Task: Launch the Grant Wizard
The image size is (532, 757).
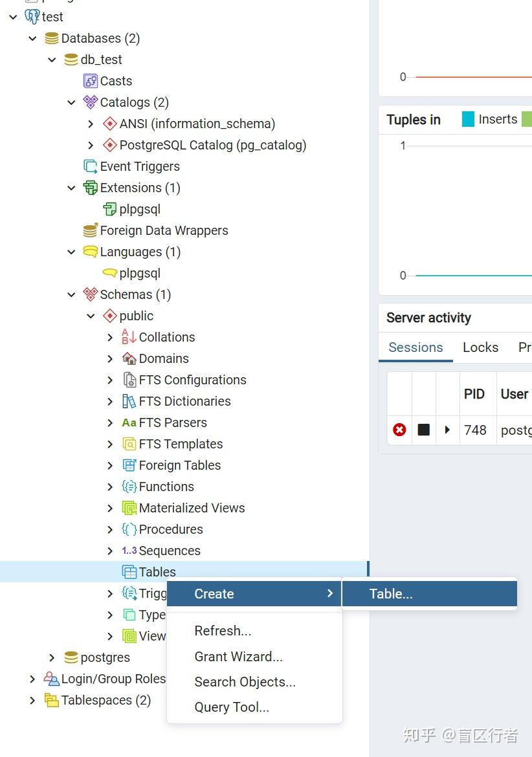Action: point(238,657)
